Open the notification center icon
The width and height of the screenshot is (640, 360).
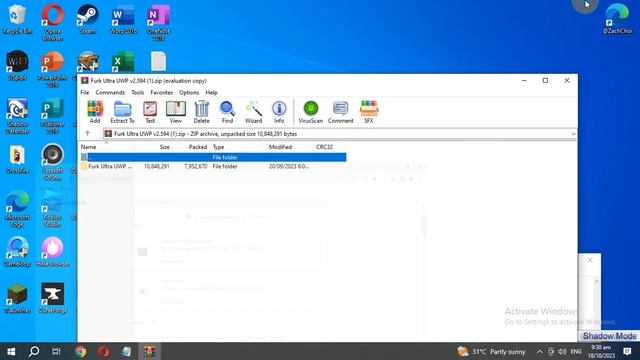[x=627, y=351]
